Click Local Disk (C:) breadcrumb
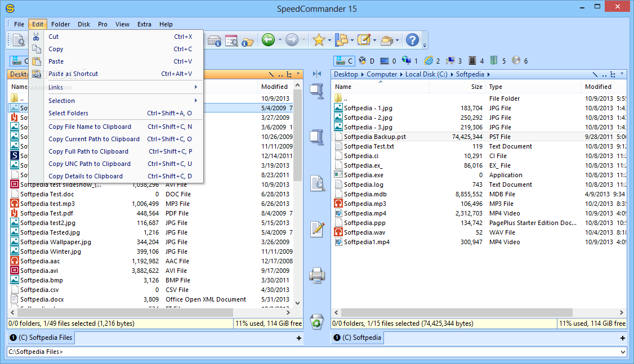This screenshot has width=634, height=364. pos(426,74)
